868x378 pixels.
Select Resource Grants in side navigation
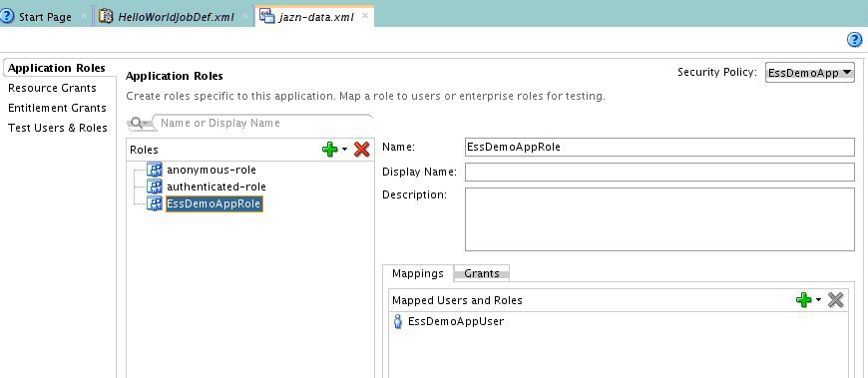coord(52,88)
